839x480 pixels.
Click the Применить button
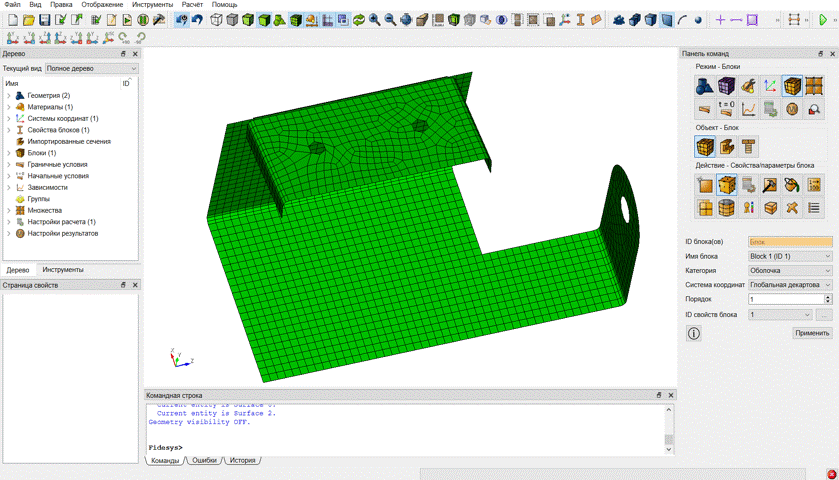812,333
